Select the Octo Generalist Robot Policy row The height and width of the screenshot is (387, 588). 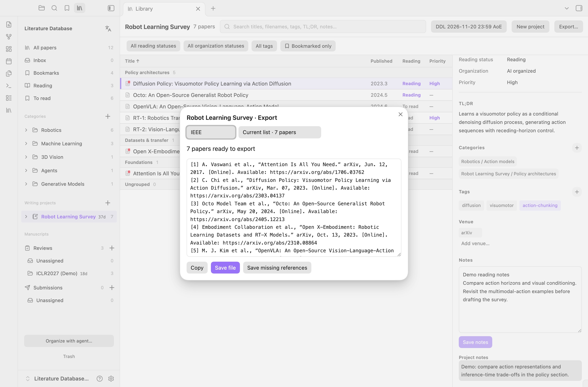pos(286,95)
